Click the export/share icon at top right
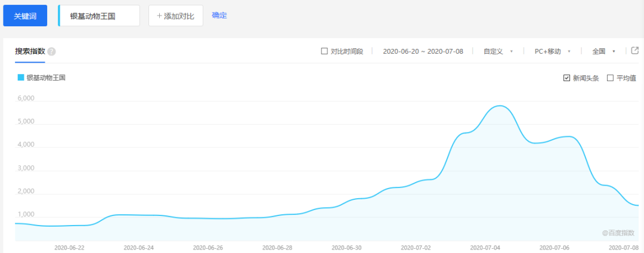Viewport: 644px width, 253px height. (x=635, y=51)
